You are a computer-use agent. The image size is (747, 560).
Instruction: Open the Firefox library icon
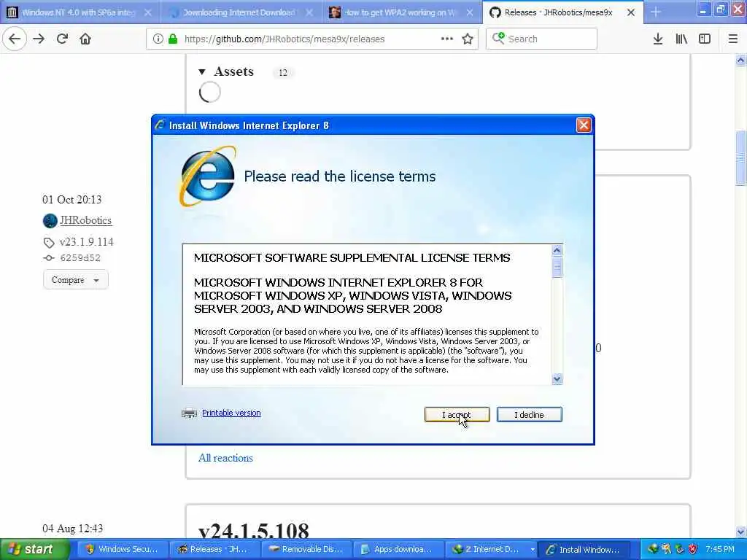tap(681, 39)
